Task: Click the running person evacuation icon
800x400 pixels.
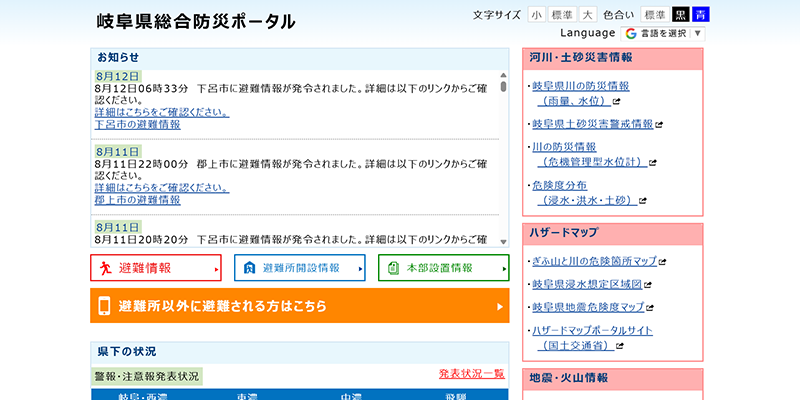Action: (x=106, y=268)
